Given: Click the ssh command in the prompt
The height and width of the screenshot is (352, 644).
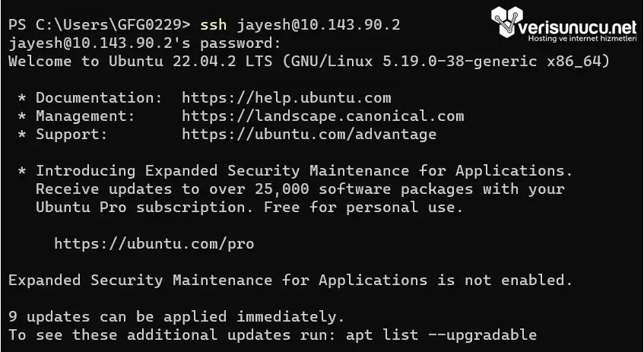Looking at the screenshot, I should (x=213, y=25).
